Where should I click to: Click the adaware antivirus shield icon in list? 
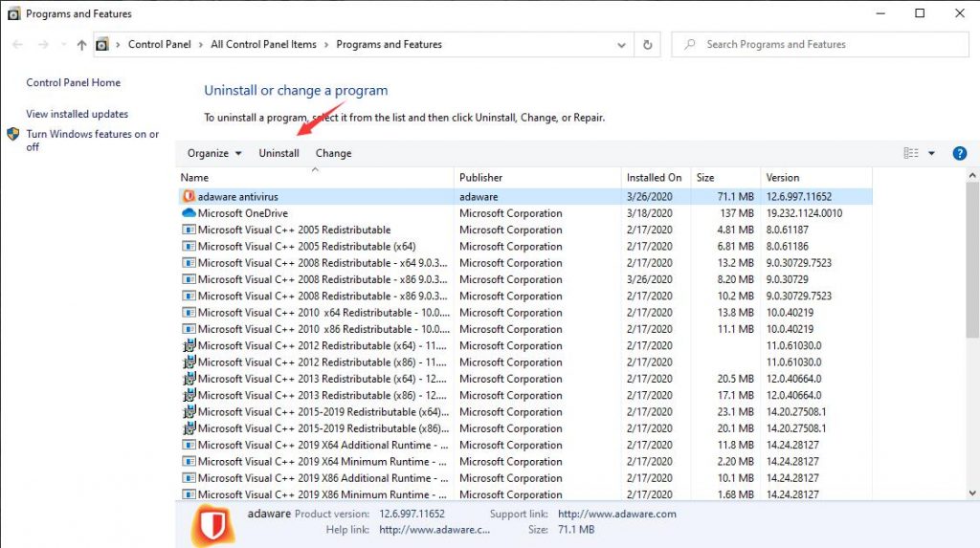pos(189,196)
